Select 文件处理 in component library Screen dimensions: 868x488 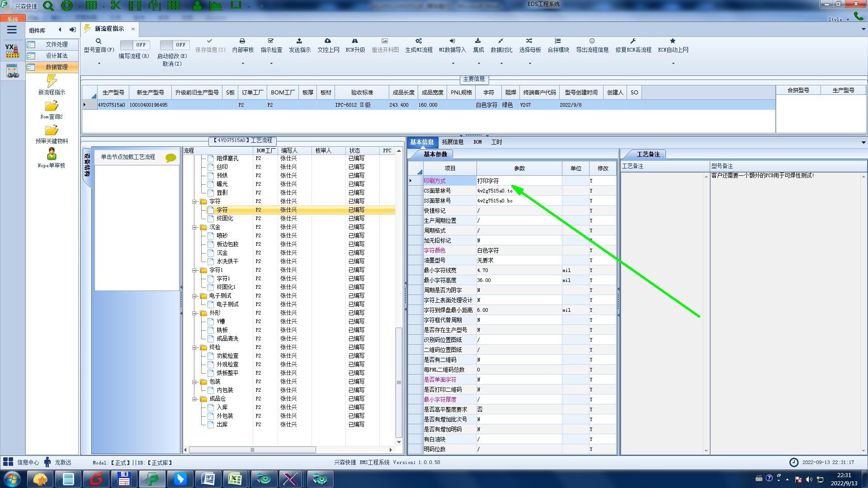pyautogui.click(x=57, y=44)
